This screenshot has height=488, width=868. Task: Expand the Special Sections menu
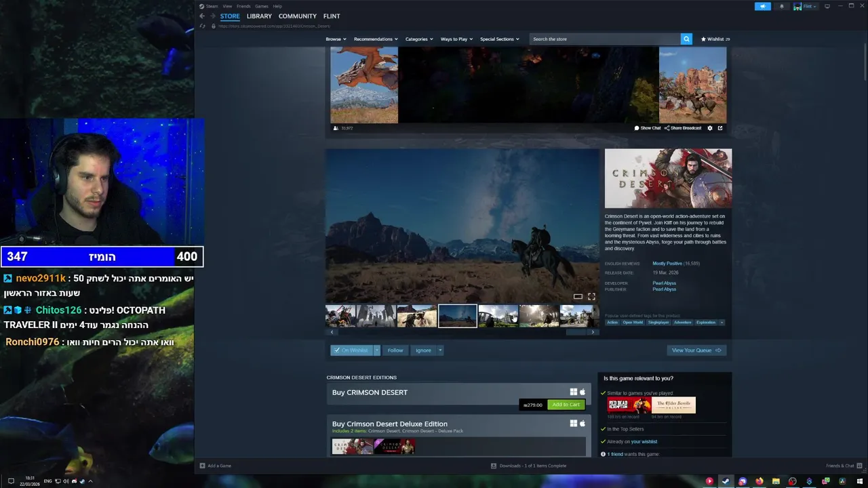coord(500,39)
